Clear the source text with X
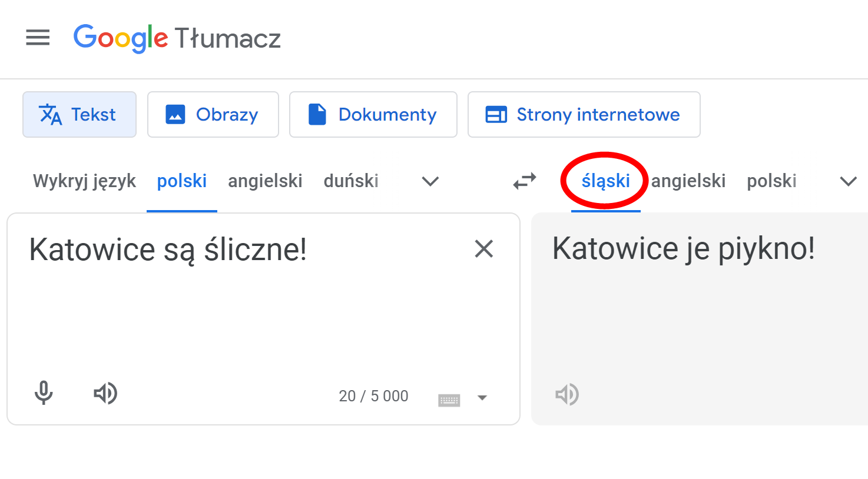The height and width of the screenshot is (479, 868). tap(484, 249)
